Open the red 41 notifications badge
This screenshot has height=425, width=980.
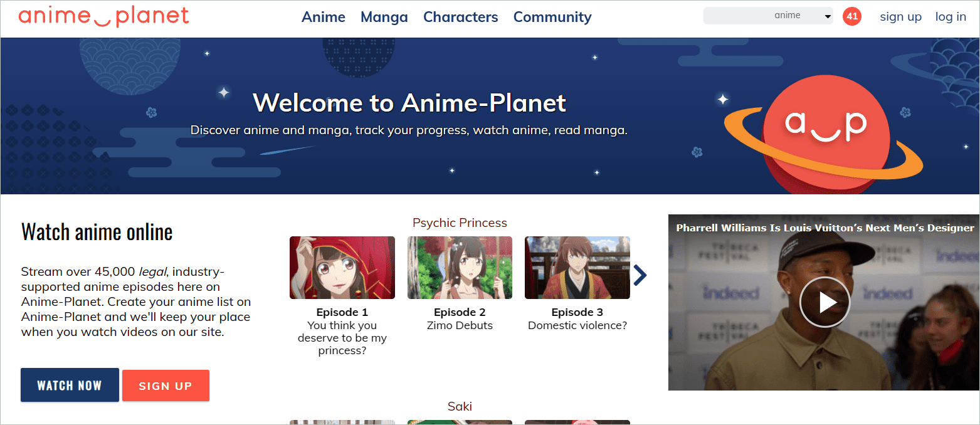click(x=851, y=17)
